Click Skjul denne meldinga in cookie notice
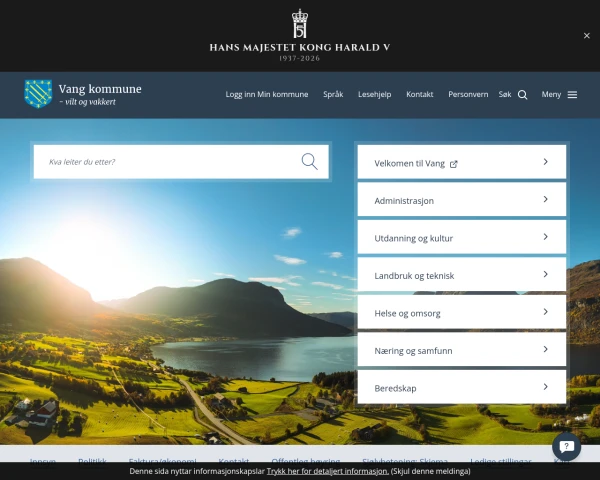Viewport: 600px width, 480px height. [x=430, y=471]
